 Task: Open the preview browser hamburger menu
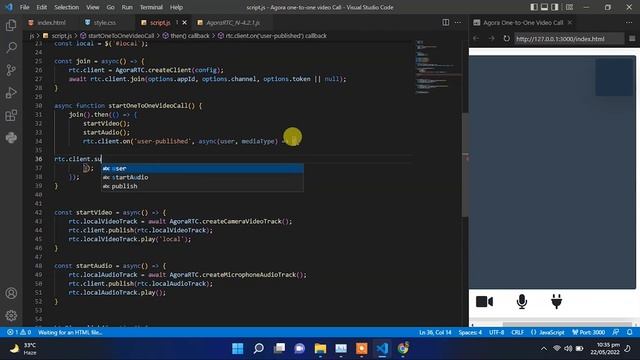pos(632,38)
